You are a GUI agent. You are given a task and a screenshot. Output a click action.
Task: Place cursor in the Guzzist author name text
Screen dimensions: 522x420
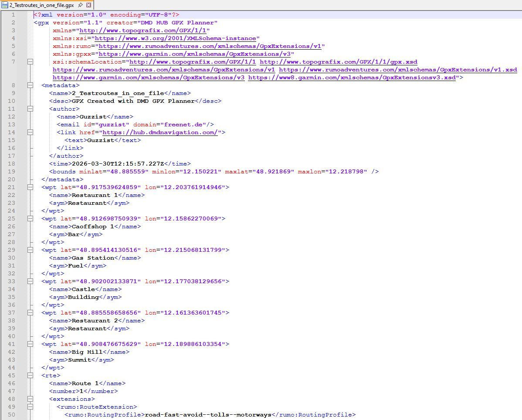[93, 117]
